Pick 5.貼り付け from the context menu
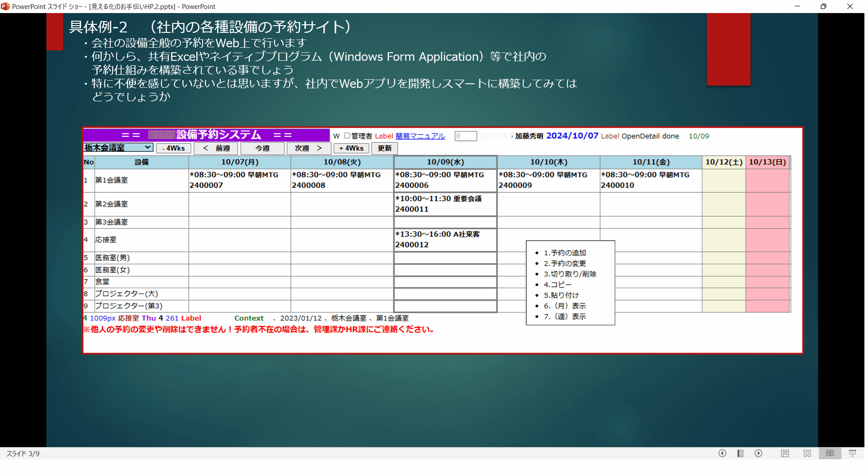This screenshot has width=868, height=475. pyautogui.click(x=561, y=295)
